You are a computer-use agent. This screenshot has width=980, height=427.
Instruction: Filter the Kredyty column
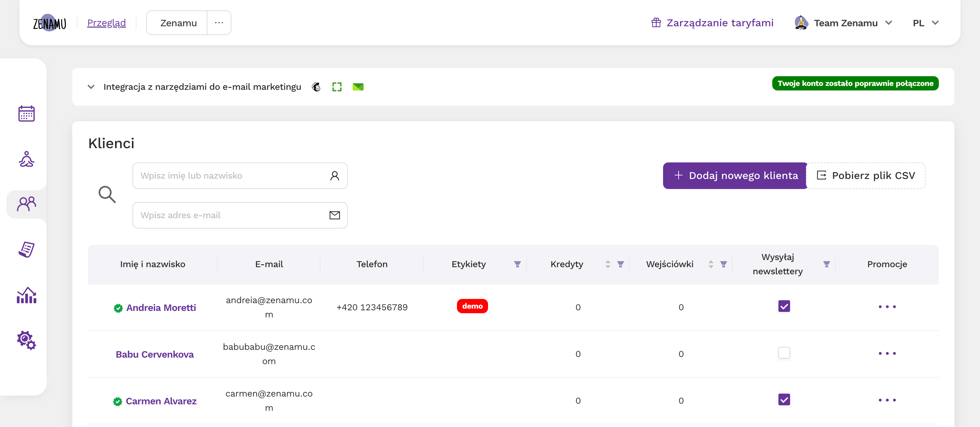pyautogui.click(x=621, y=264)
